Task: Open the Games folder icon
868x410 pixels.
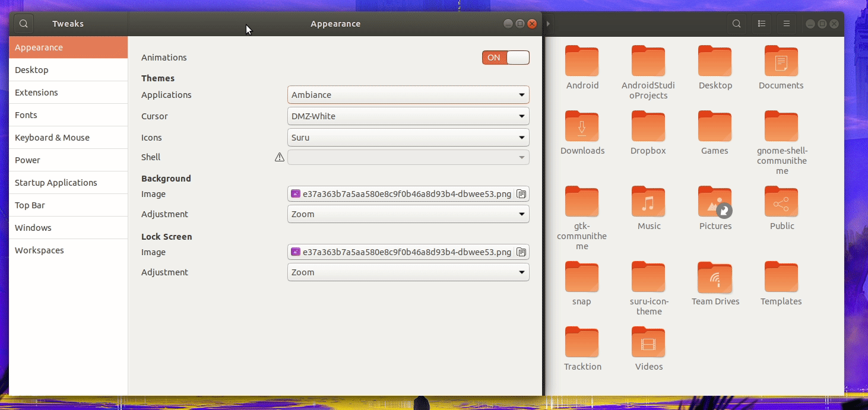Action: tap(715, 126)
